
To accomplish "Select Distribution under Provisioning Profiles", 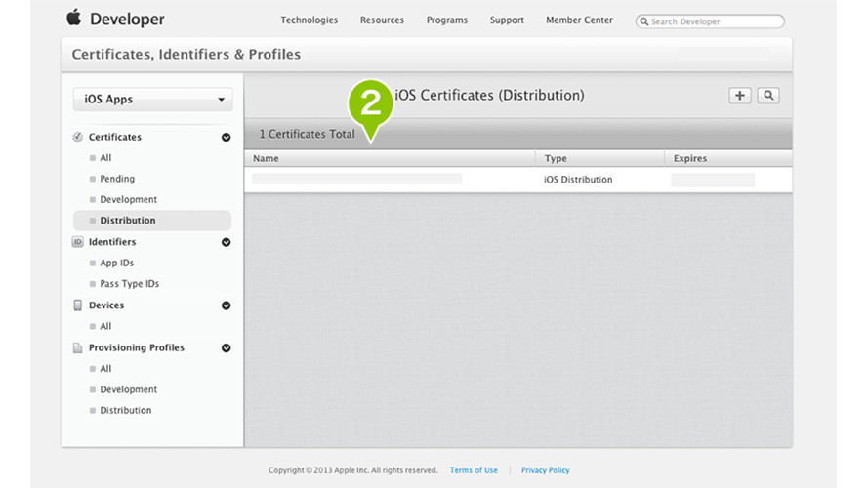I will click(125, 410).
